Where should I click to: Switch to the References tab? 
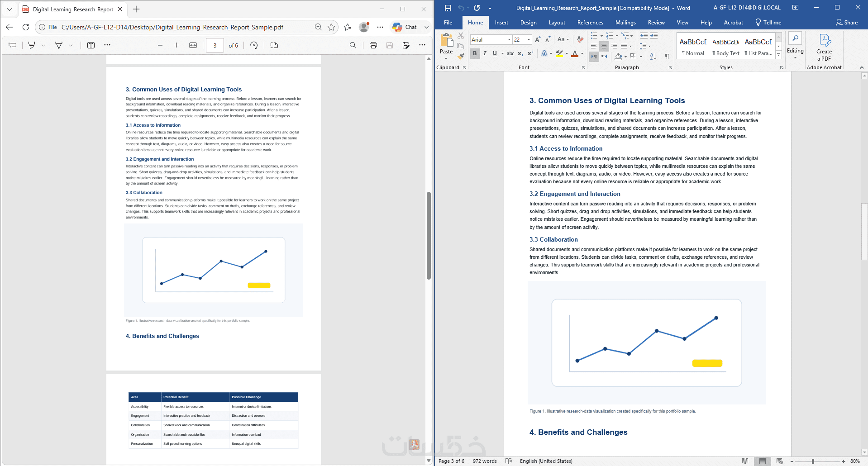(590, 23)
